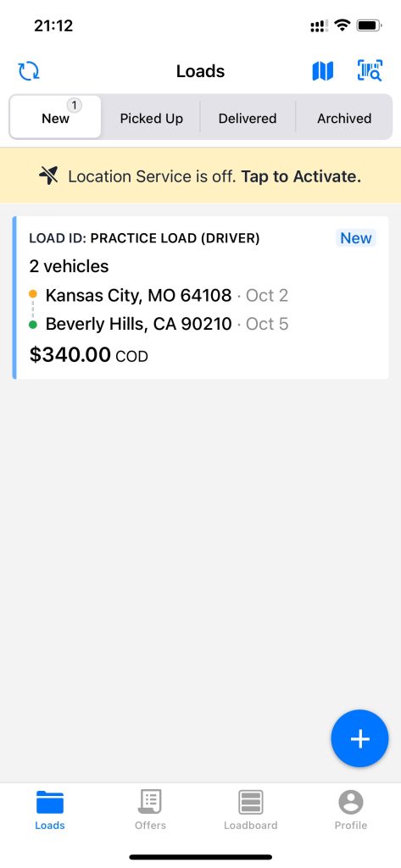Image resolution: width=401 pixels, height=868 pixels.
Task: Open the Practice Load (Driver) card
Action: (x=200, y=298)
